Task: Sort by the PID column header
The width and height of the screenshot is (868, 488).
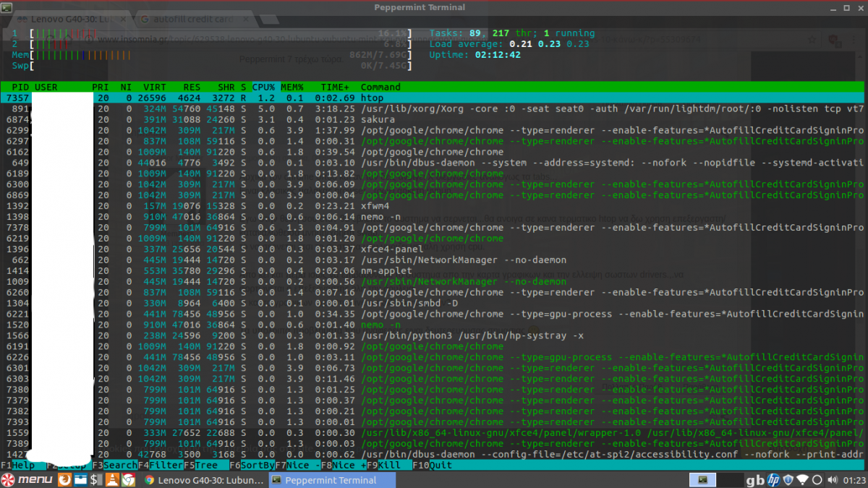Action: [20, 87]
